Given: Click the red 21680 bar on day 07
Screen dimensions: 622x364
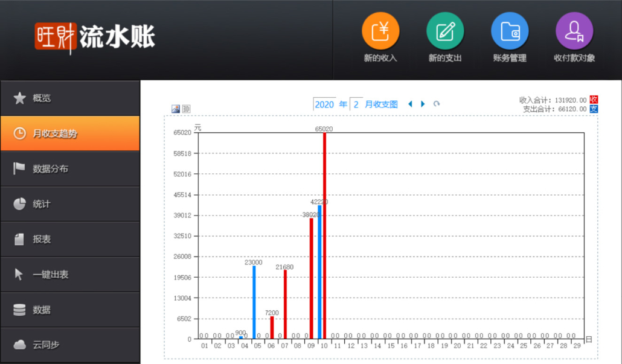Looking at the screenshot, I should click(285, 304).
